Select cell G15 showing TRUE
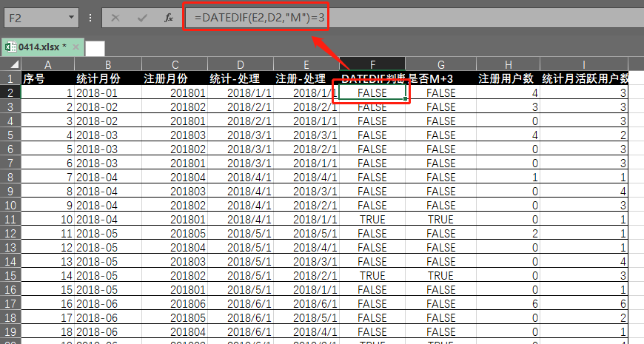The width and height of the screenshot is (644, 344). click(x=440, y=275)
